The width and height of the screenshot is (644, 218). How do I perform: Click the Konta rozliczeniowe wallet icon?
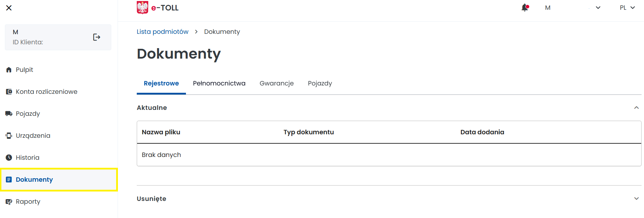(9, 92)
